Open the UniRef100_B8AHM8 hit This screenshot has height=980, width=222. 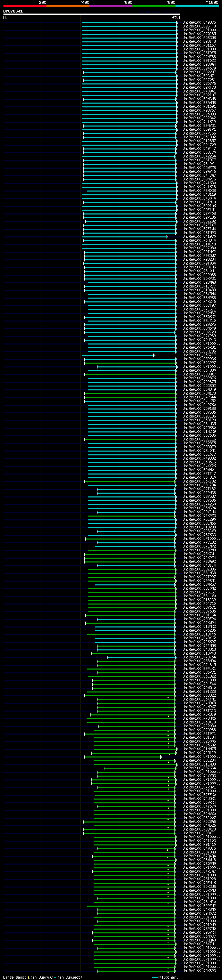point(199,103)
